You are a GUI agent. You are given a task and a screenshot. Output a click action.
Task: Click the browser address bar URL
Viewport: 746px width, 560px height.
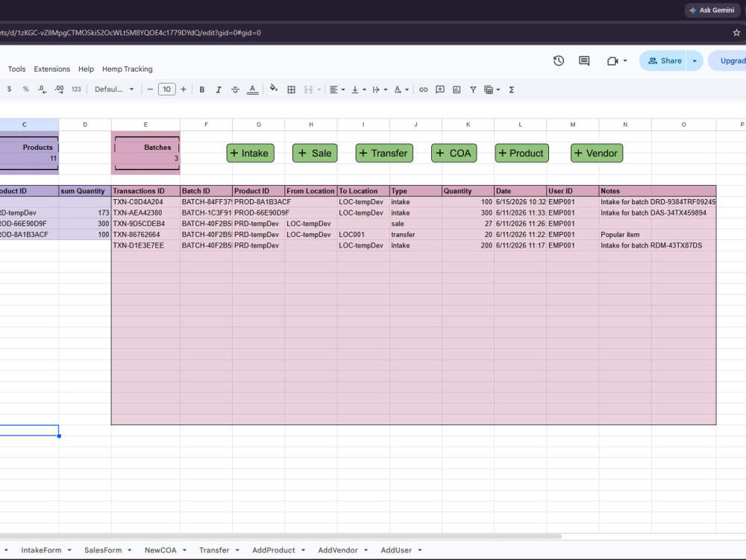pos(131,33)
